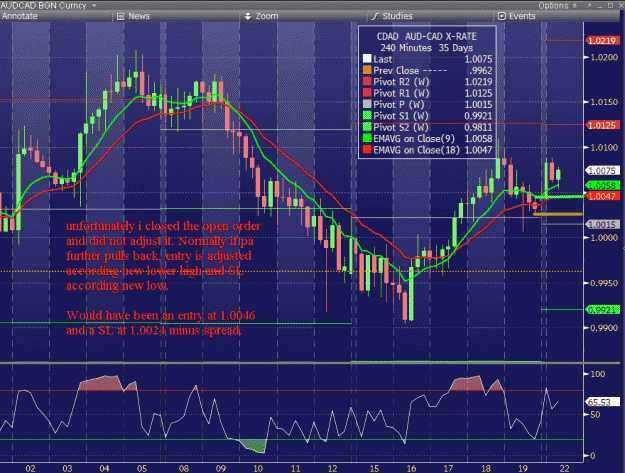Viewport: 625px width, 473px height.
Task: Open the Options menu
Action: 553,6
